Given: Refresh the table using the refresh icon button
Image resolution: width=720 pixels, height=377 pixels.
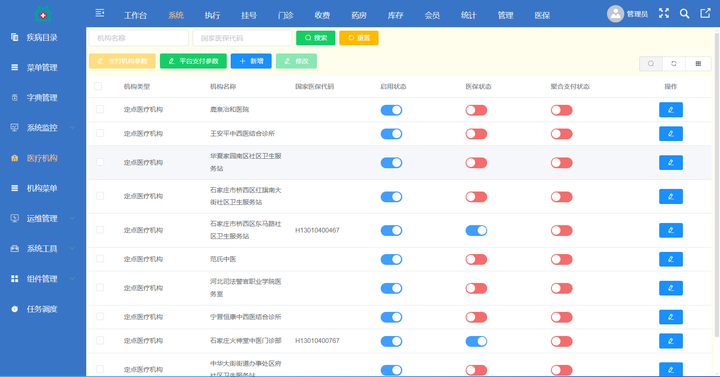Looking at the screenshot, I should 674,64.
